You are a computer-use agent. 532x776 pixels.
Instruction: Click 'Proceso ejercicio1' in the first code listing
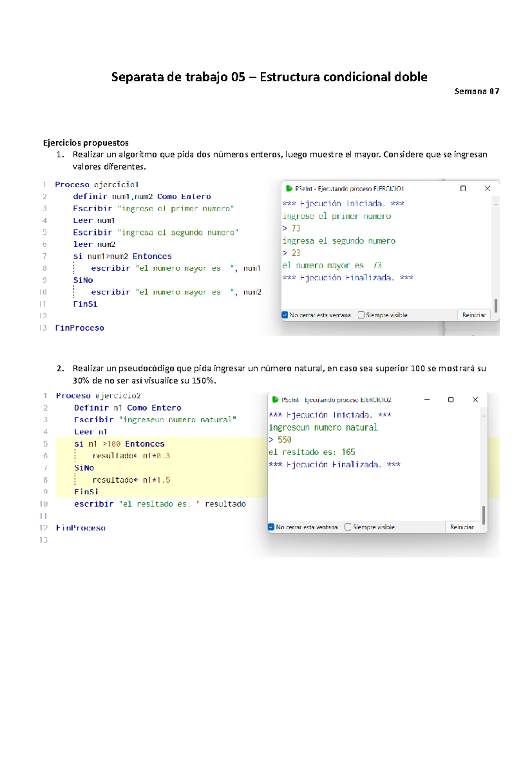coord(97,185)
